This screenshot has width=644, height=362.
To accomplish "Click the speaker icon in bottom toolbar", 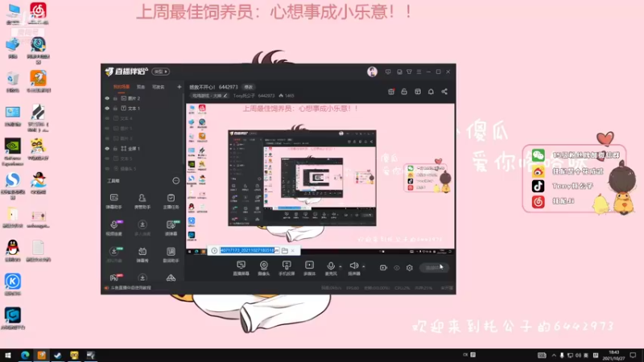I will (353, 266).
